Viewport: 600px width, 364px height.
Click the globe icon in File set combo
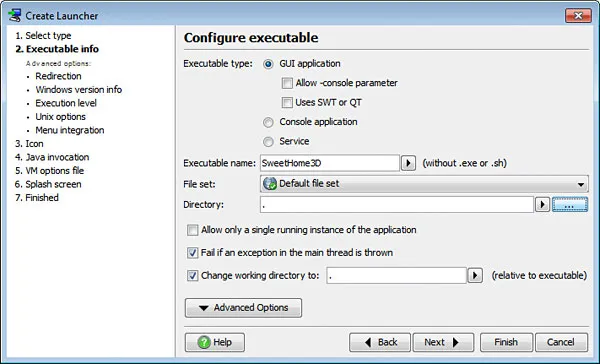270,184
